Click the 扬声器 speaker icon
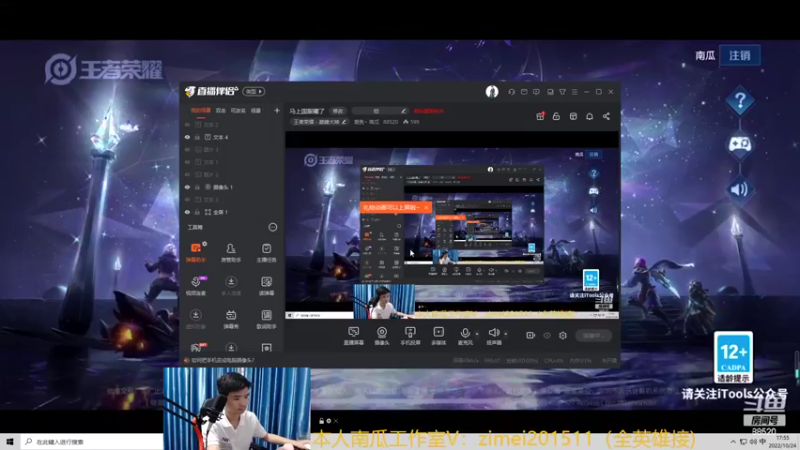 493,333
